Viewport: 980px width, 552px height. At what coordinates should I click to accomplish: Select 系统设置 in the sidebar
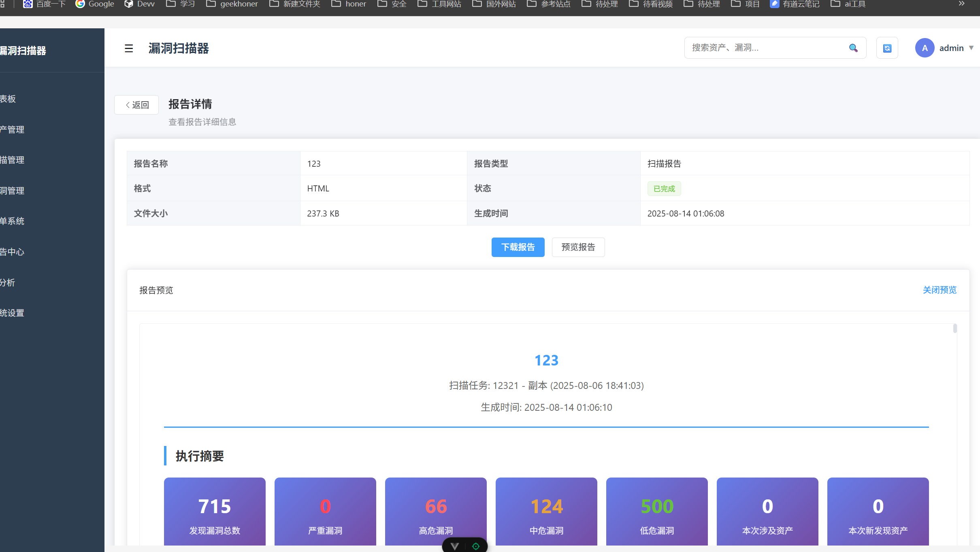(x=12, y=313)
